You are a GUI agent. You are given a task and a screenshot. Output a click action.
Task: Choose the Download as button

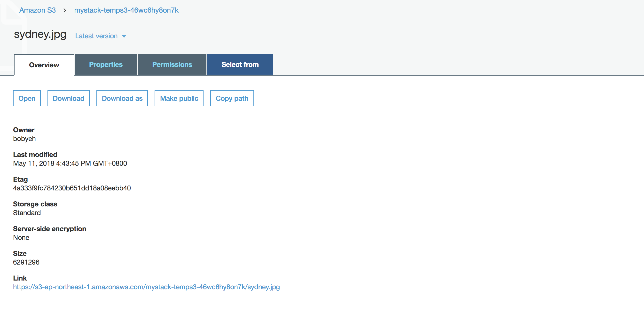coord(122,98)
